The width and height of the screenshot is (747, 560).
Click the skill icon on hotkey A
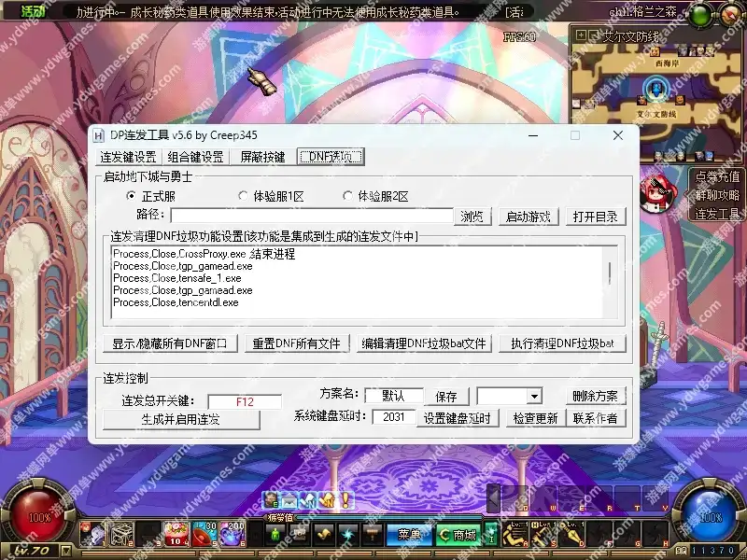(515, 534)
